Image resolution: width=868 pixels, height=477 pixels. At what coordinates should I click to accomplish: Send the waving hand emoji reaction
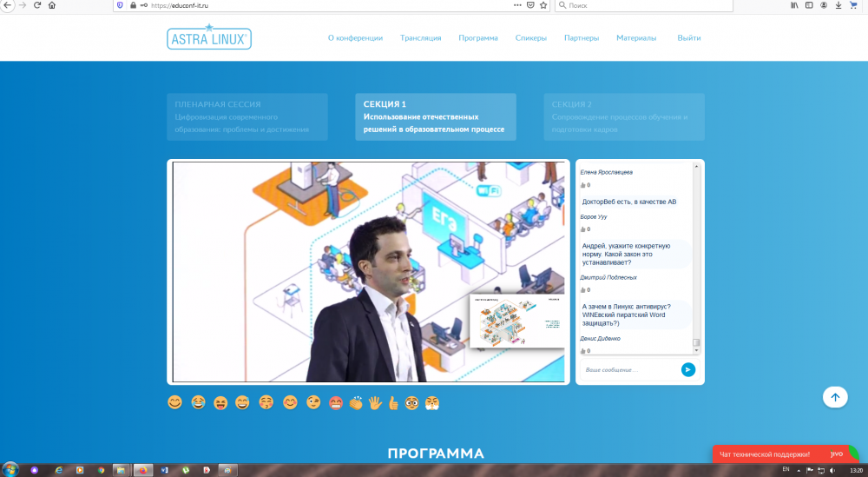(x=375, y=402)
